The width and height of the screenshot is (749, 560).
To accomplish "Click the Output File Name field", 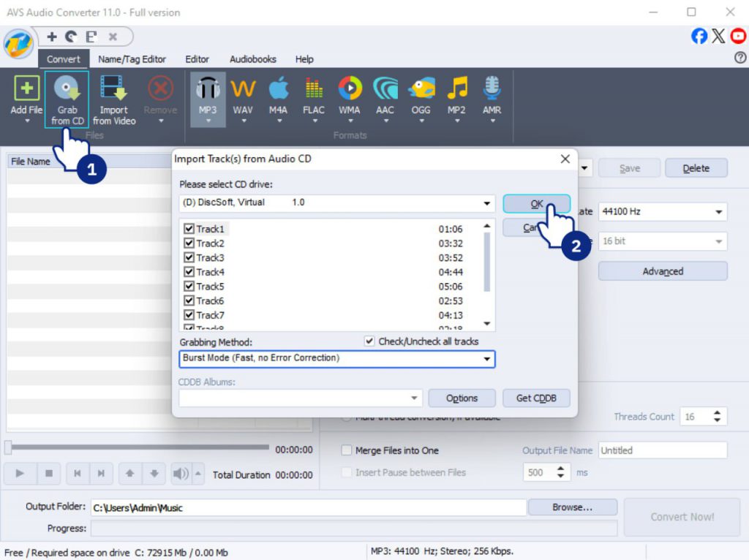I will [x=662, y=450].
